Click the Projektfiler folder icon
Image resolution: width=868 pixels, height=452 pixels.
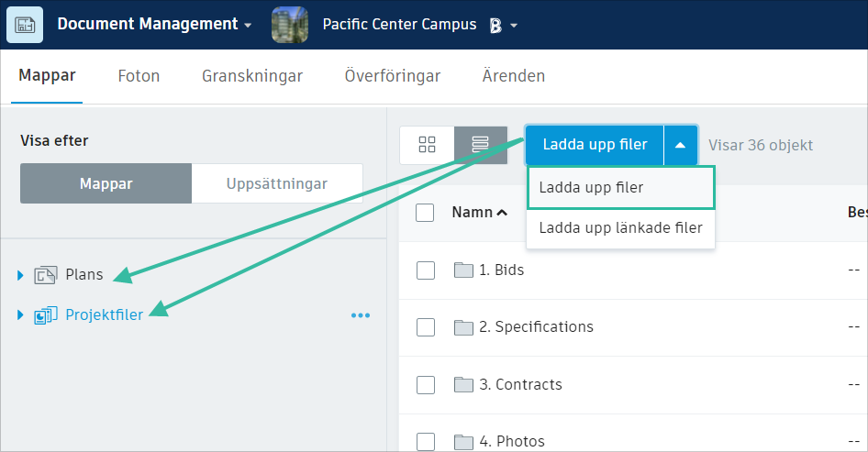(x=46, y=315)
